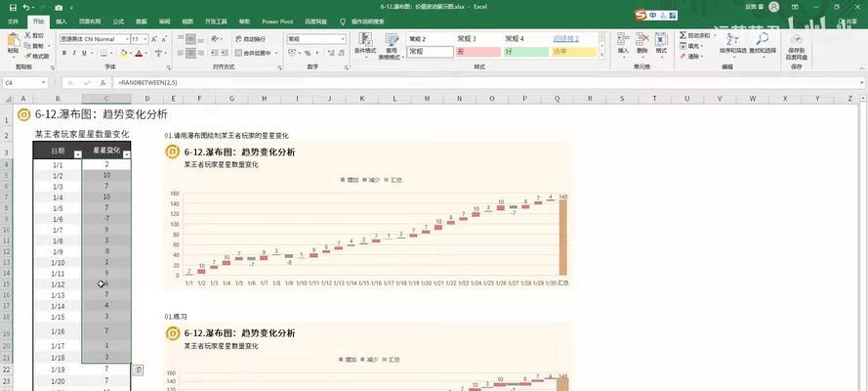The width and height of the screenshot is (868, 391).
Task: Decrease decimal places
Action: pyautogui.click(x=340, y=53)
